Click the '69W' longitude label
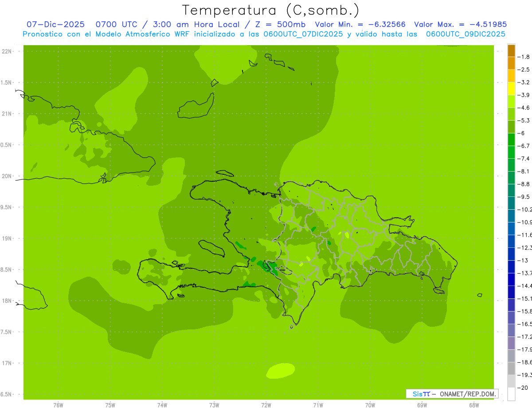 pos(422,405)
